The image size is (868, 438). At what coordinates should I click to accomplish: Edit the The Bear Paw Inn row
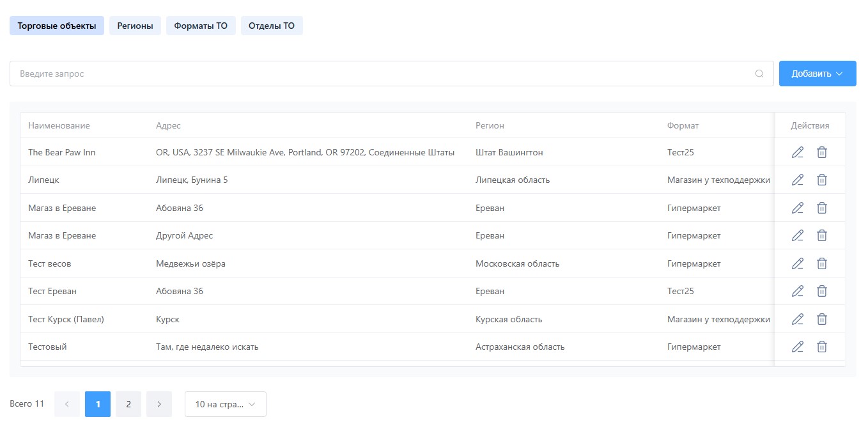[797, 152]
